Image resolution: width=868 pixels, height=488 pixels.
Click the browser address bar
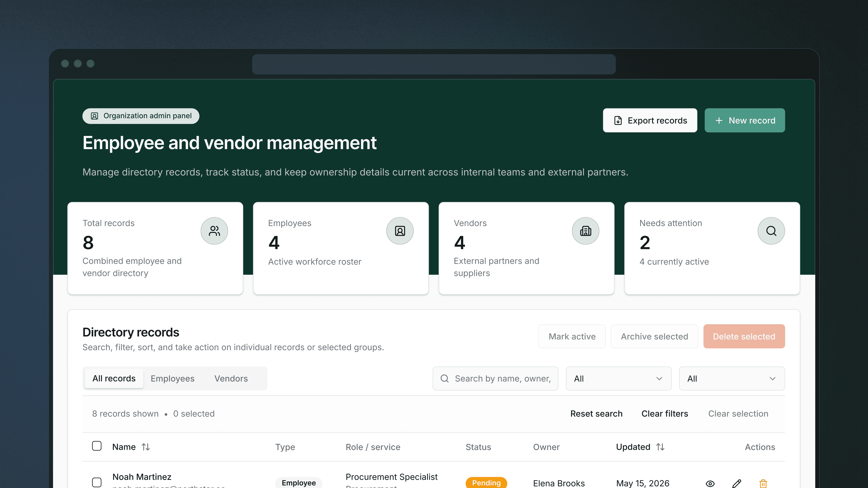coord(434,64)
